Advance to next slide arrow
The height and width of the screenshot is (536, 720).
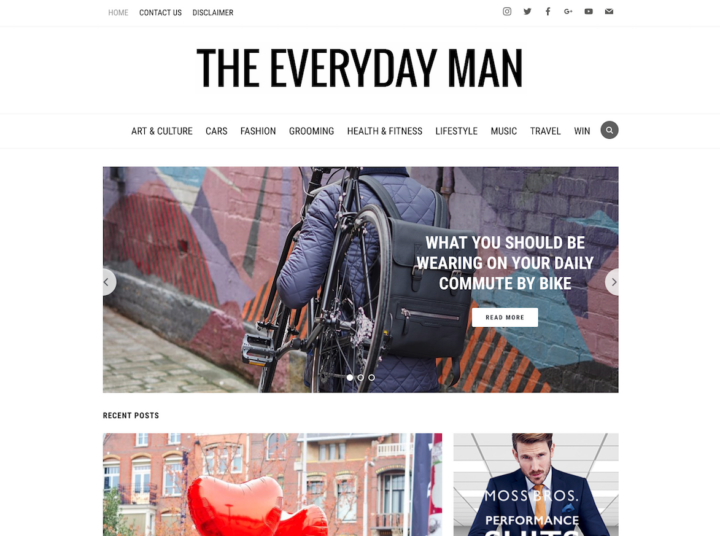[x=613, y=282]
